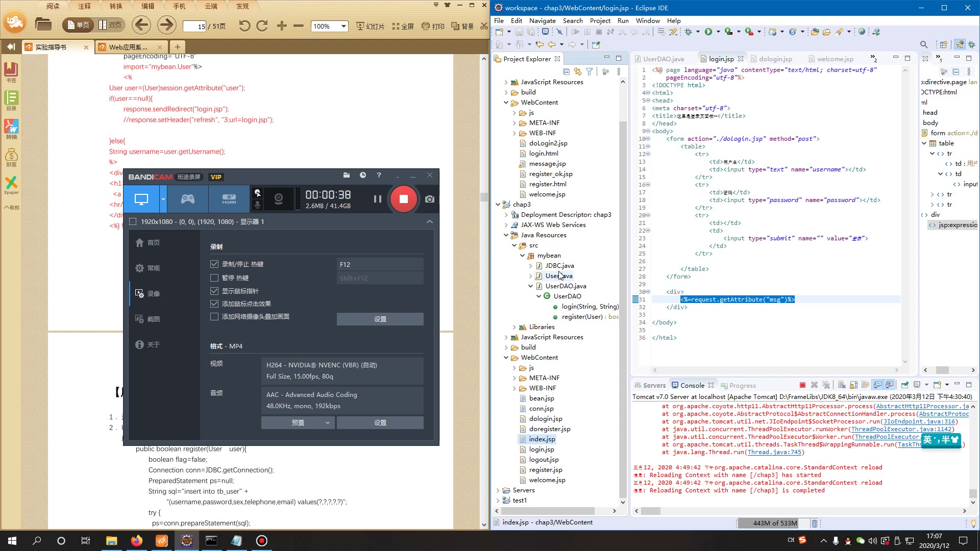Click the pause recording button
980x551 pixels.
378,198
